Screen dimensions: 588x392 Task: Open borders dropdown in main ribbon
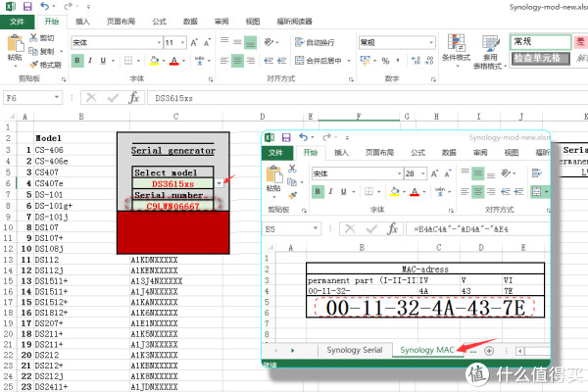139,61
